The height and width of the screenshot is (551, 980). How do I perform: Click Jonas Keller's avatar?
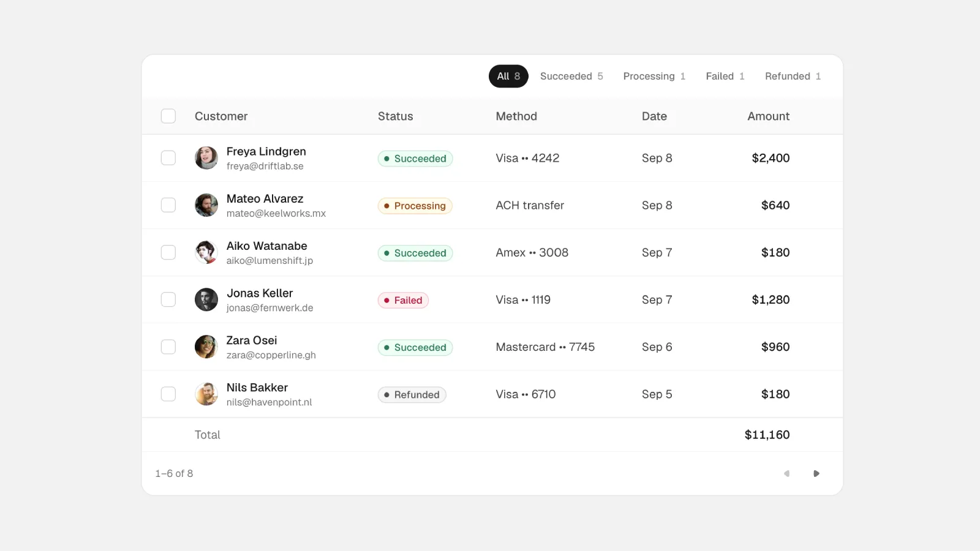point(206,299)
